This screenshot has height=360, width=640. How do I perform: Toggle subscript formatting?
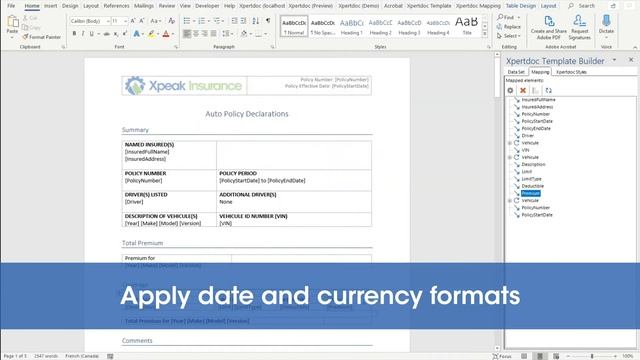(116, 34)
